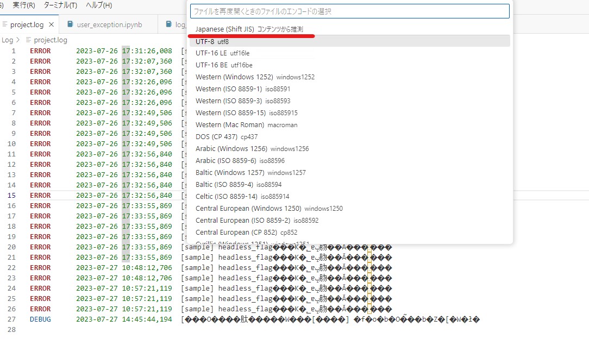Select Arabic (Windows 1256) encoding
589x364 pixels.
point(252,149)
